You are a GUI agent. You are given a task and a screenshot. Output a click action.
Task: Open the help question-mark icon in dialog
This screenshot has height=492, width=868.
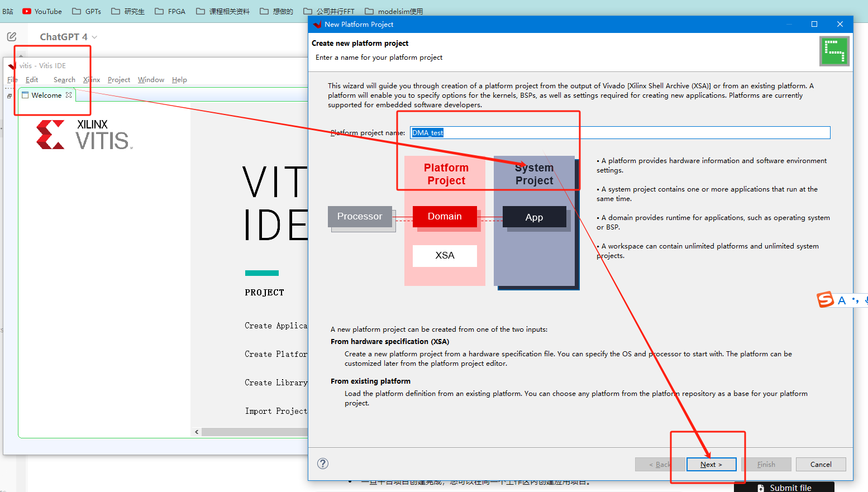tap(323, 464)
